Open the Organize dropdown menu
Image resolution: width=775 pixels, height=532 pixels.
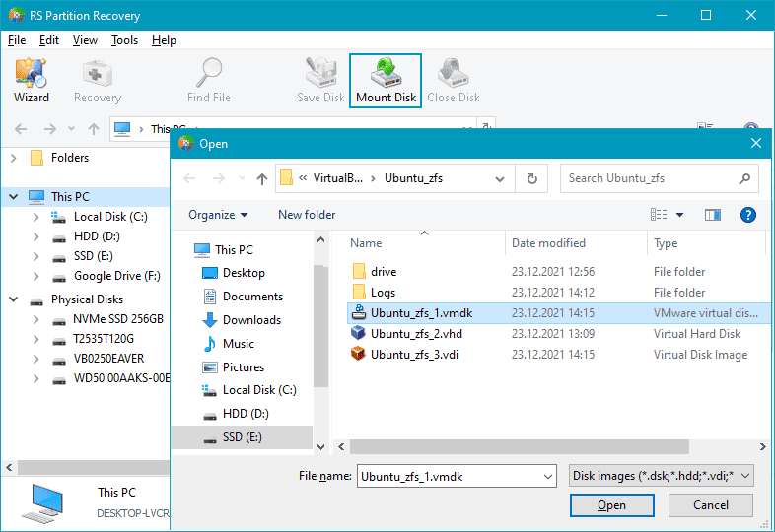218,215
